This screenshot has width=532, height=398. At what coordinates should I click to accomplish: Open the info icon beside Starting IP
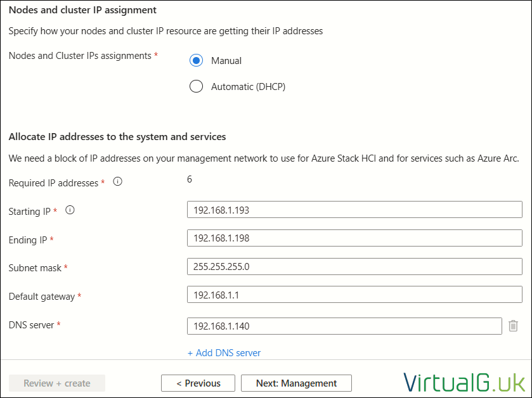pyautogui.click(x=70, y=210)
